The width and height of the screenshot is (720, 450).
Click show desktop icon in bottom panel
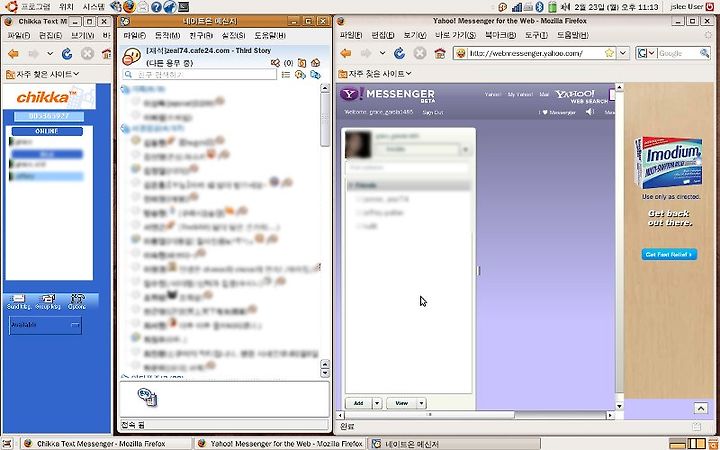click(8, 444)
